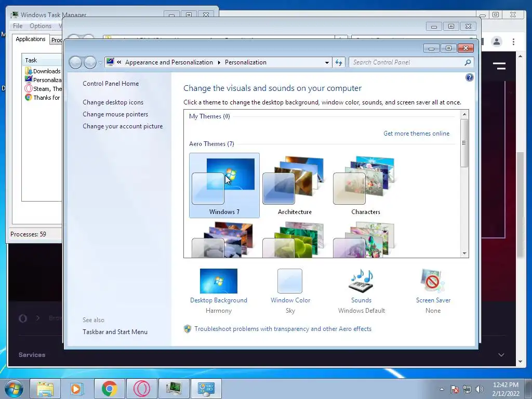
Task: Select Steam task row in Task Manager
Action: point(43,88)
